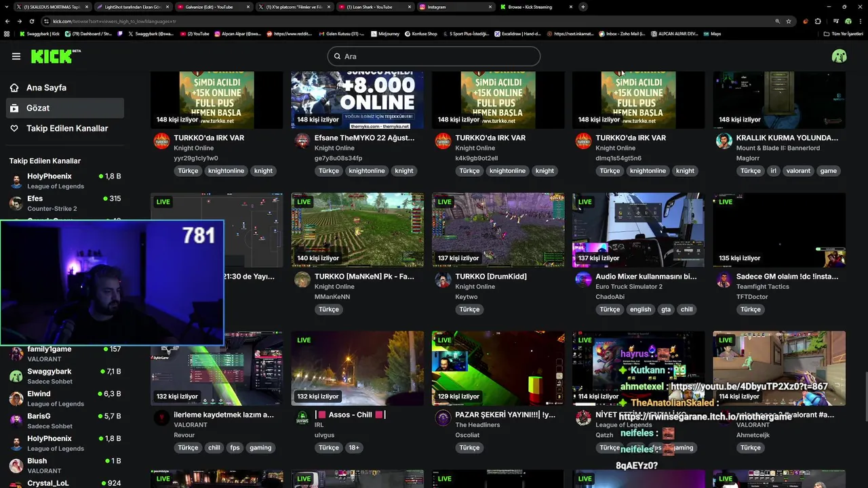Click the family1game channel in sidebar
Image resolution: width=868 pixels, height=488 pixels.
[x=64, y=354]
